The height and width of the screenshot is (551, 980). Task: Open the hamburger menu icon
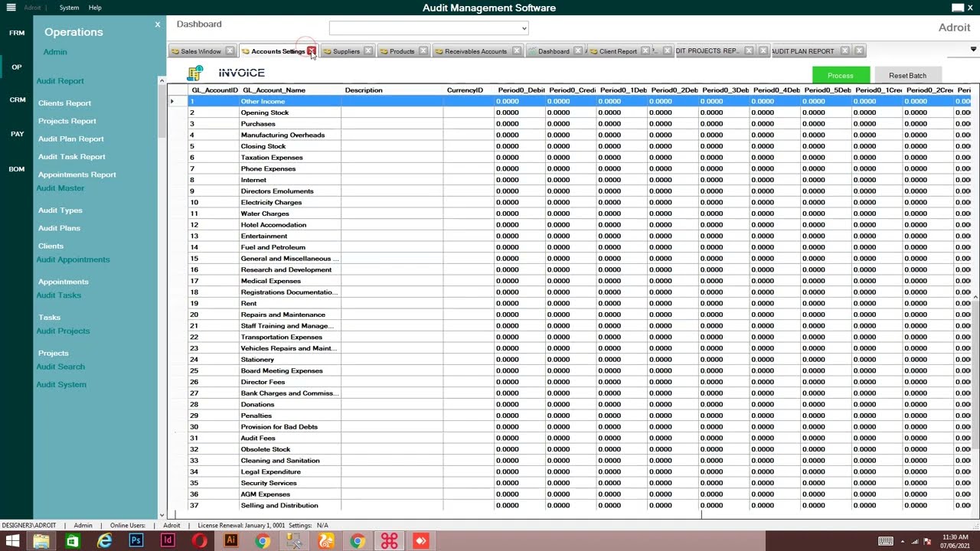(11, 8)
